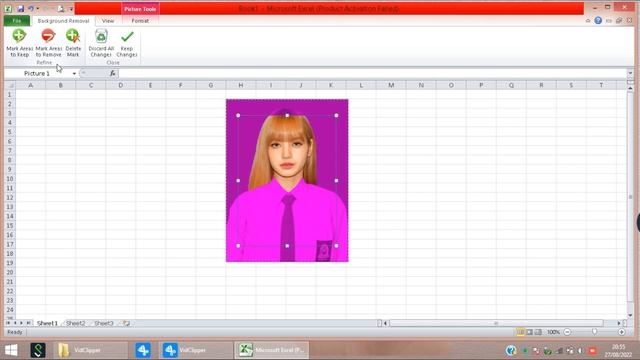Select Mark Areas to Remove tool
This screenshot has width=640, height=360.
48,43
